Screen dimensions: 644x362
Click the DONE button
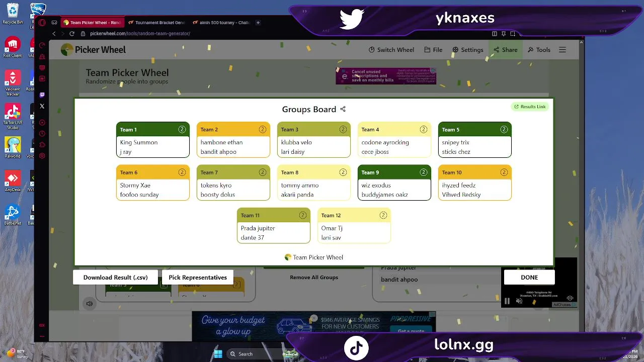(529, 278)
